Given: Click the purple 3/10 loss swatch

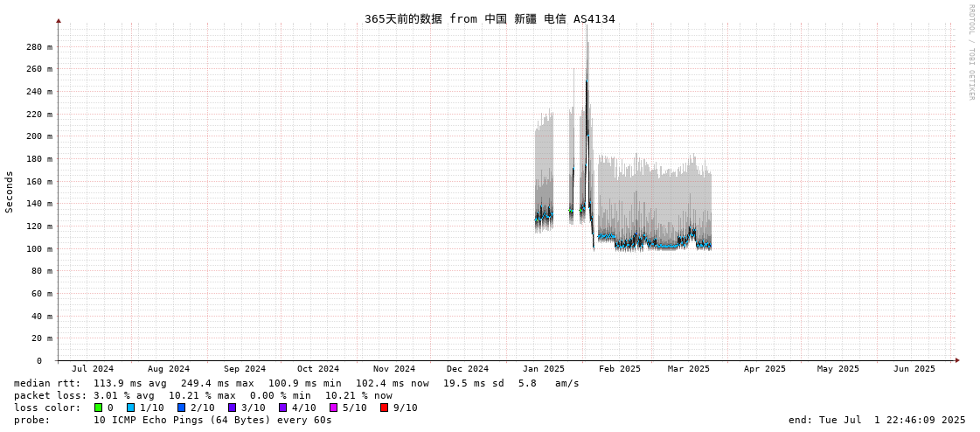Looking at the screenshot, I should [x=232, y=408].
